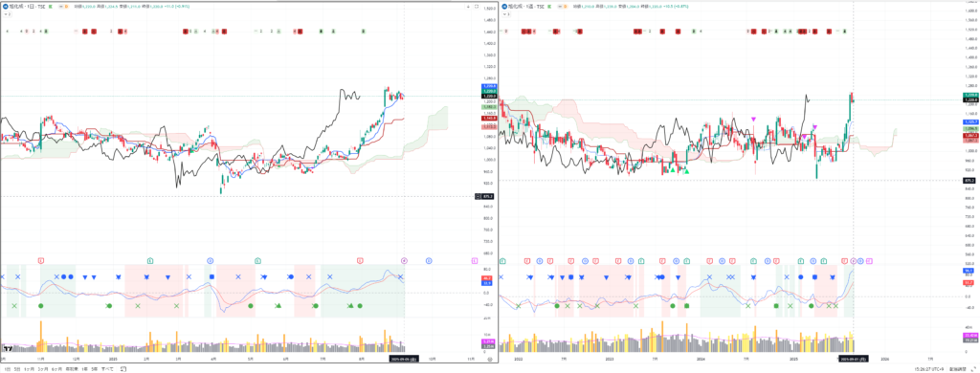The height and width of the screenshot is (373, 980).
Task: Open the go-to-date calendar icon in bottom bar
Action: (x=122, y=368)
